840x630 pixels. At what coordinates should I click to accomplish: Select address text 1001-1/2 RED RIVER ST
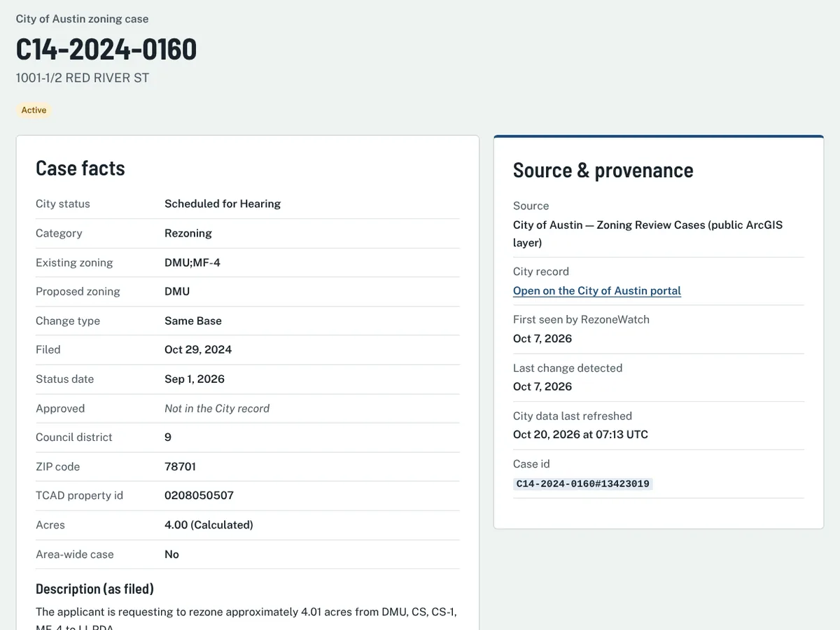click(83, 78)
